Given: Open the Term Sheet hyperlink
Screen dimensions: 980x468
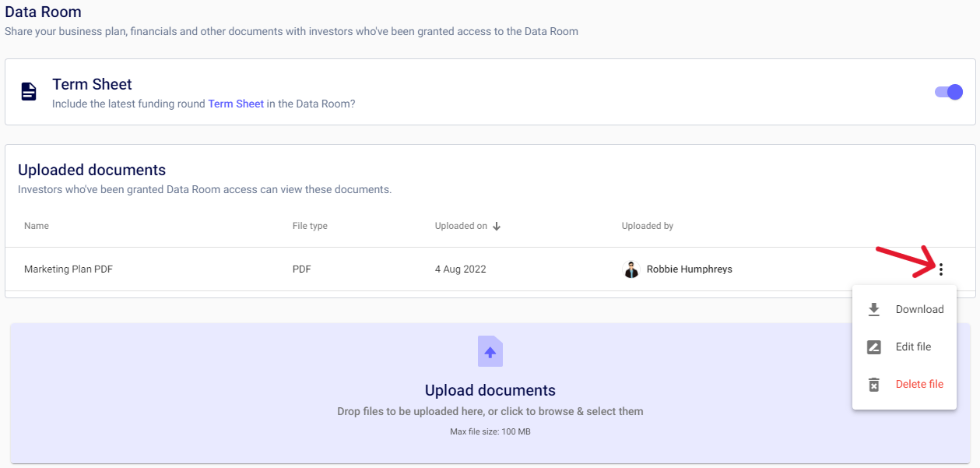Looking at the screenshot, I should (236, 104).
